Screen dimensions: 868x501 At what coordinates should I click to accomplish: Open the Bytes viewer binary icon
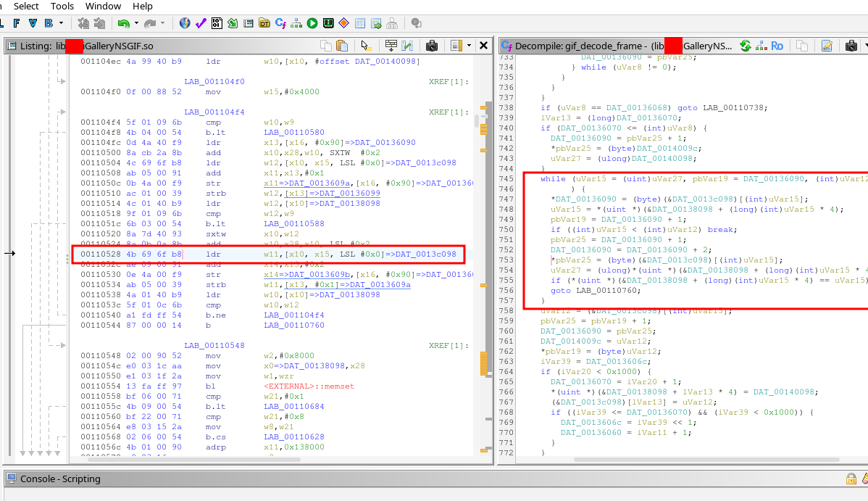[217, 23]
